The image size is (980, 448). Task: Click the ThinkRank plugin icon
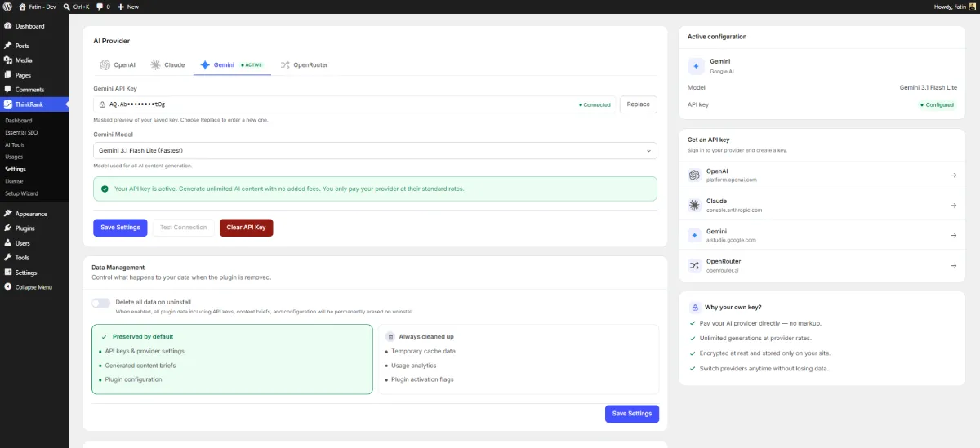8,104
